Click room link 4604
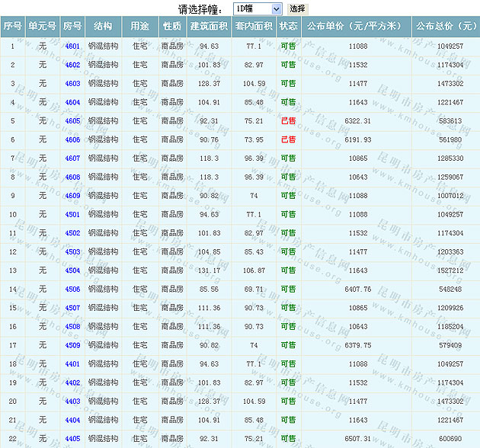 (72, 102)
